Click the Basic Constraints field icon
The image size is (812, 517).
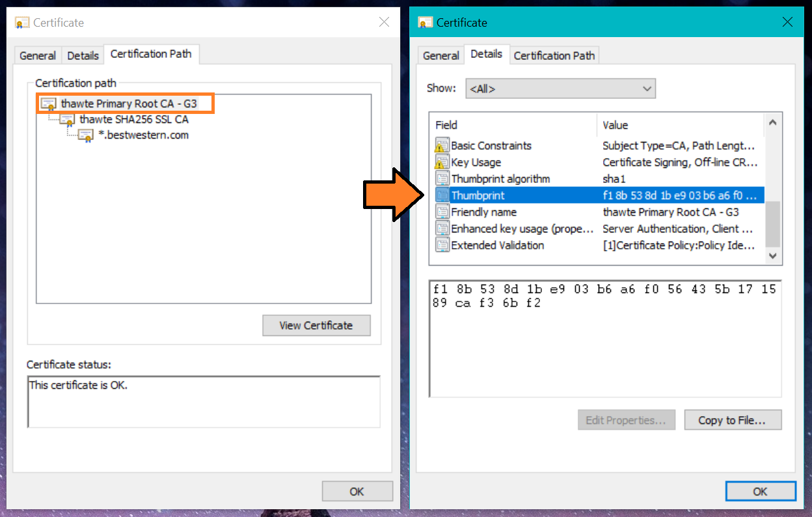[442, 145]
